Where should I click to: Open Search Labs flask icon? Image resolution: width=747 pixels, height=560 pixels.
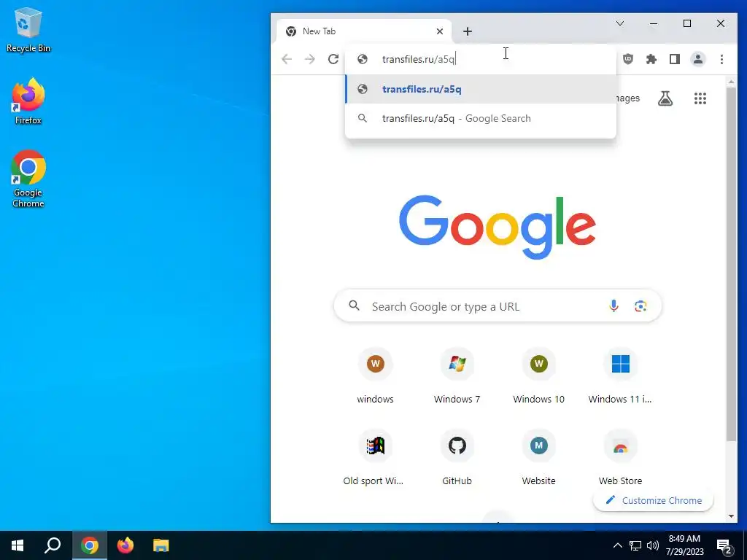point(665,98)
